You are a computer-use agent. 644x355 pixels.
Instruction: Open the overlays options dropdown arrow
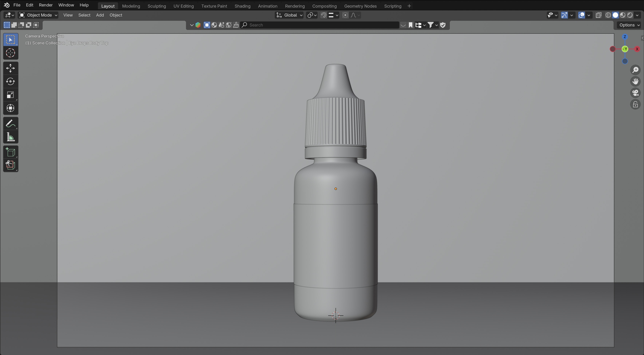click(x=589, y=15)
